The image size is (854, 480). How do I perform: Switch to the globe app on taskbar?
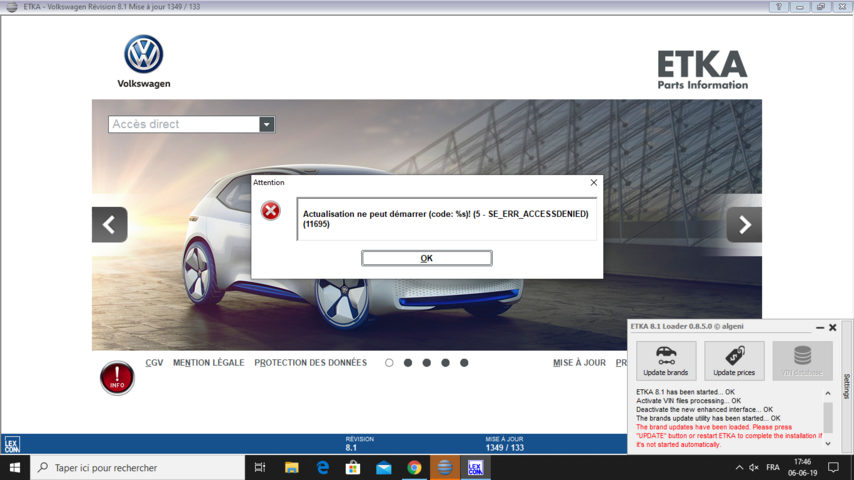pos(445,467)
